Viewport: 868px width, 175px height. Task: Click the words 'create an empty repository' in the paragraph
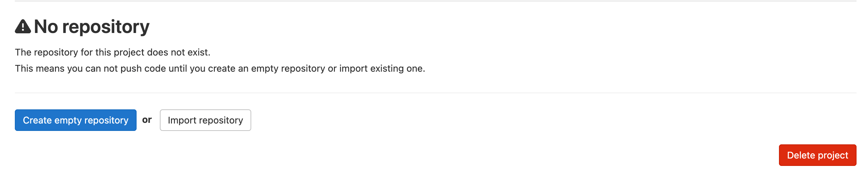tap(266, 68)
